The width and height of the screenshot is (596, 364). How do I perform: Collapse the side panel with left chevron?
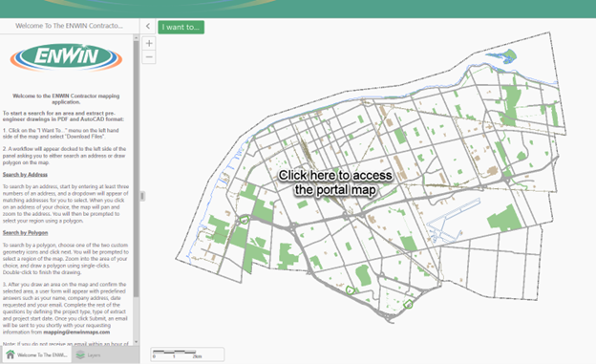click(x=148, y=26)
